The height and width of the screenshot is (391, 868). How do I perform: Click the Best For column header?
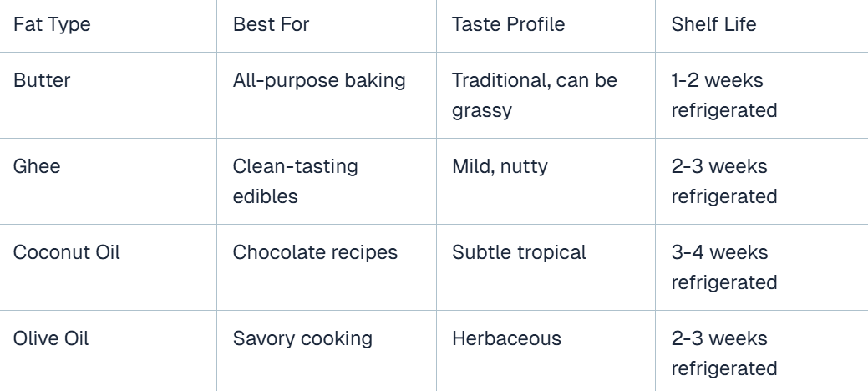click(x=327, y=25)
